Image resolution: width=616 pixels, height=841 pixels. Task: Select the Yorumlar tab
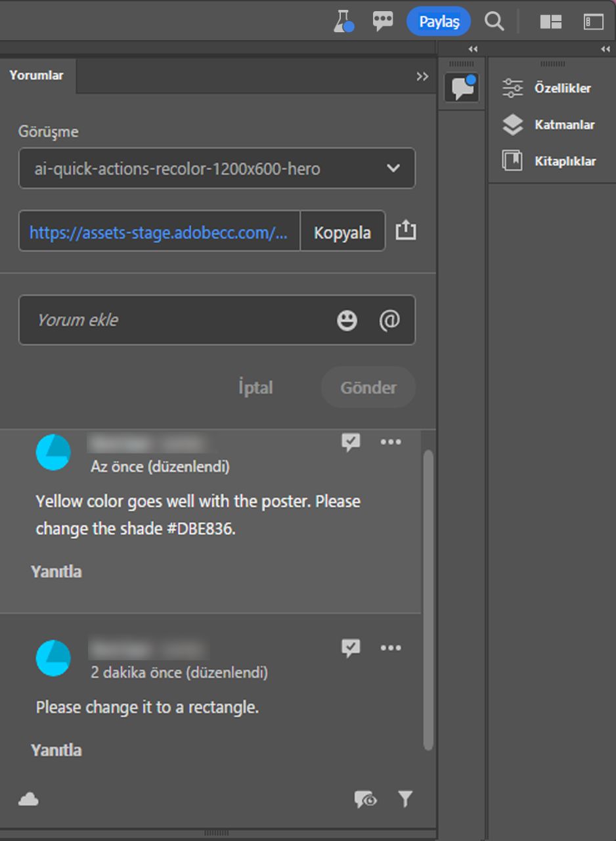click(36, 76)
